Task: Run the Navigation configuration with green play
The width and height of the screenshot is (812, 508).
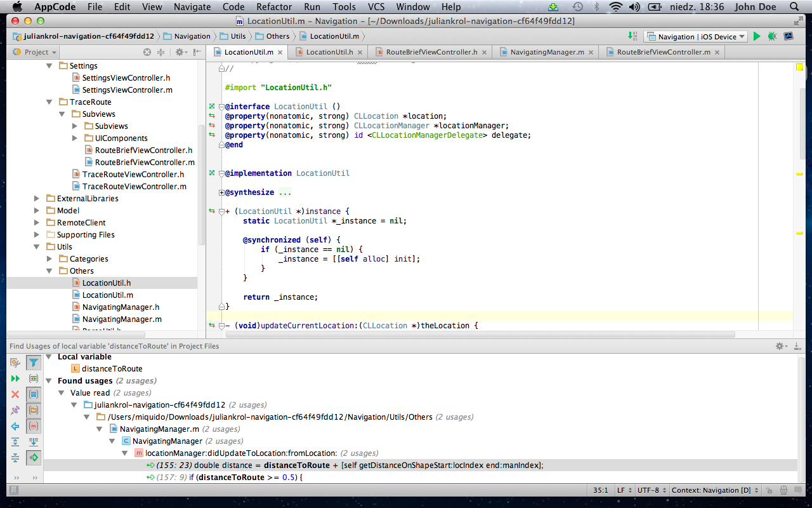Action: pos(757,37)
